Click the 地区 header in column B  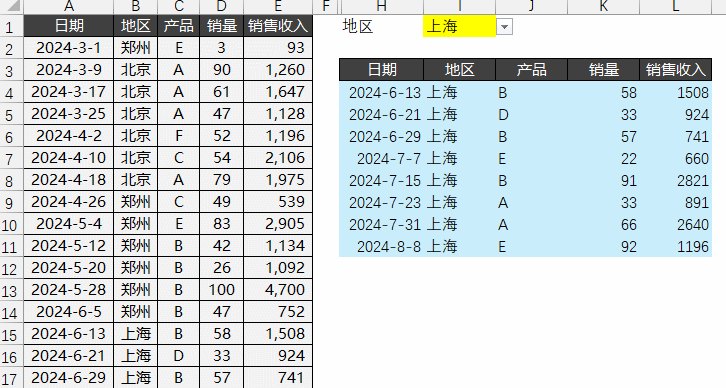136,26
